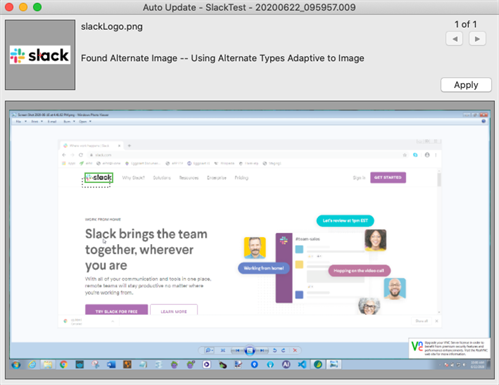Click the Apply button
The width and height of the screenshot is (499, 385).
[x=466, y=85]
